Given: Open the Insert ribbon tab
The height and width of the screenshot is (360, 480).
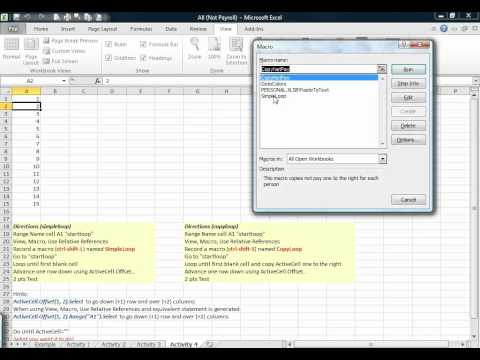Looking at the screenshot, I should (x=68, y=29).
